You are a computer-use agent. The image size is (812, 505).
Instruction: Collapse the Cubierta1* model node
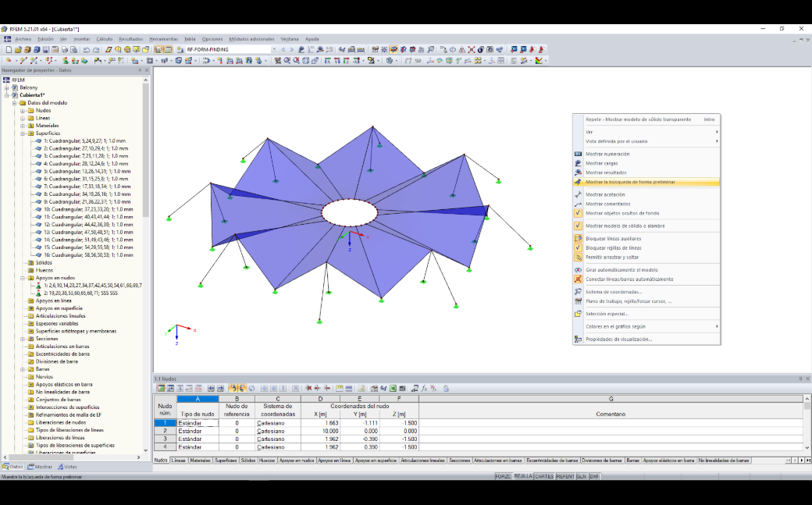click(x=7, y=95)
